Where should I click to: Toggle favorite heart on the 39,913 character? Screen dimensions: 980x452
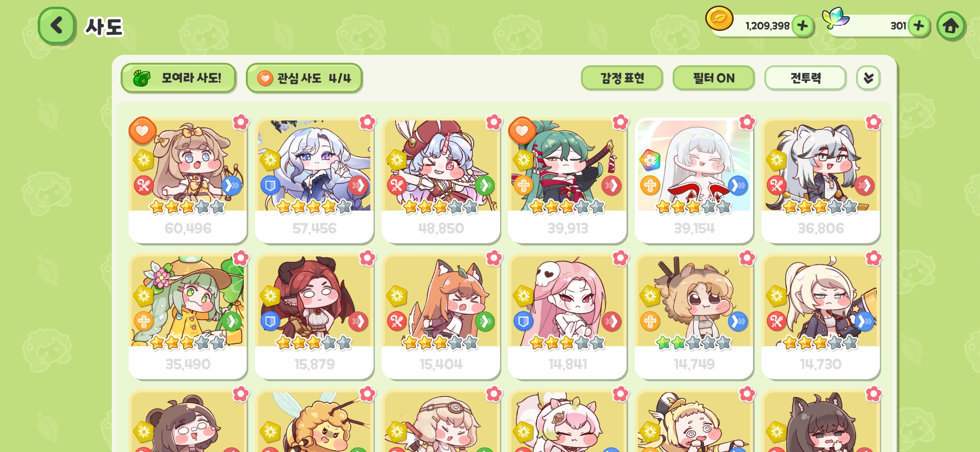click(x=522, y=131)
